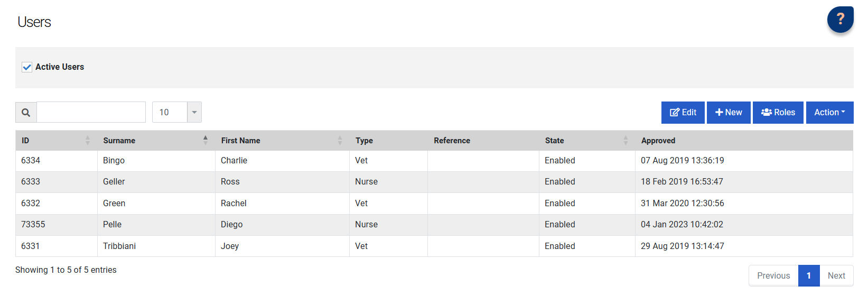This screenshot has width=868, height=295.
Task: Select the Ross Geller row
Action: click(x=230, y=182)
